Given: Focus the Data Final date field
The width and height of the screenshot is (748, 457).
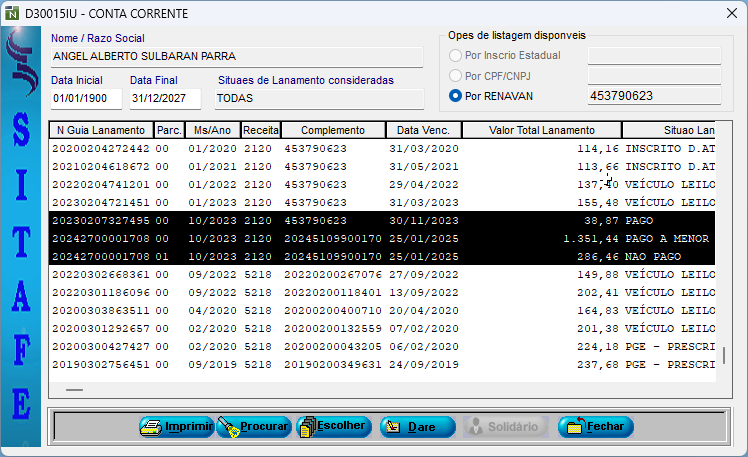Looking at the screenshot, I should [x=165, y=99].
